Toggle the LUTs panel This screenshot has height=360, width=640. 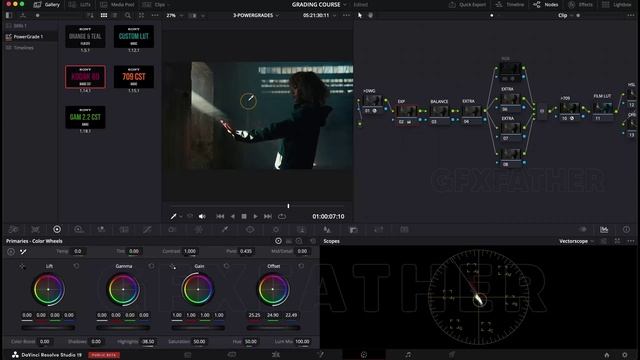tap(80, 4)
